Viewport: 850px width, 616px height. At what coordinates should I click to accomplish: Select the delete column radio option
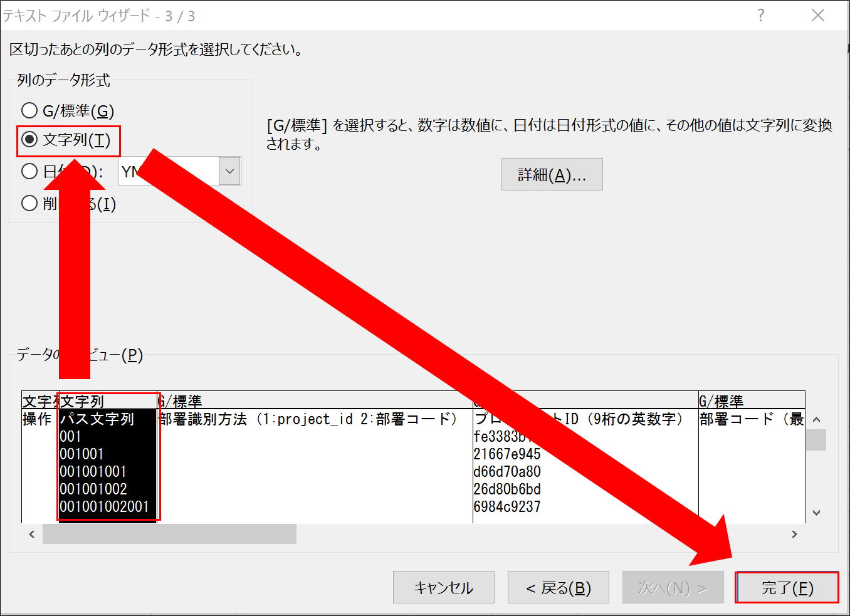pyautogui.click(x=29, y=203)
